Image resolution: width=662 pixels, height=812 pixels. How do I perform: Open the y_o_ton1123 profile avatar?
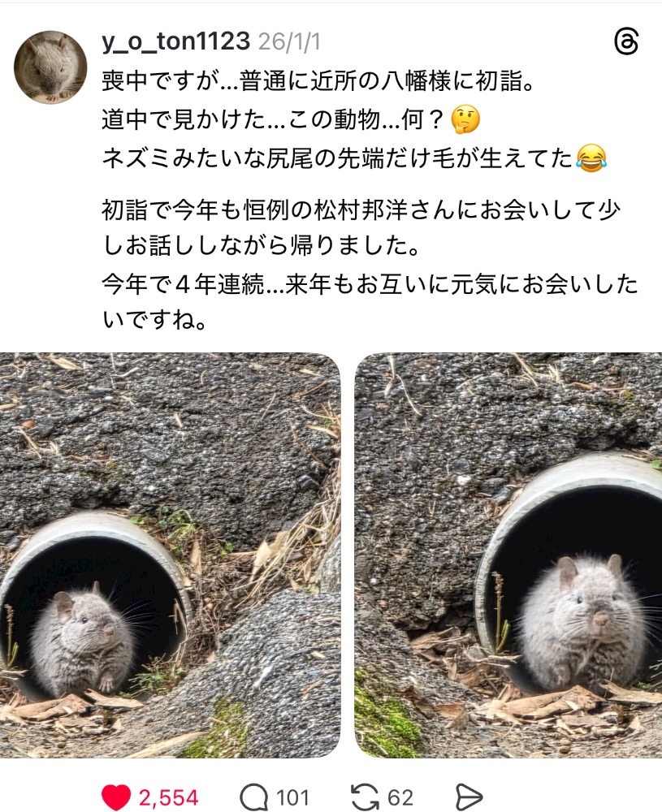50,67
